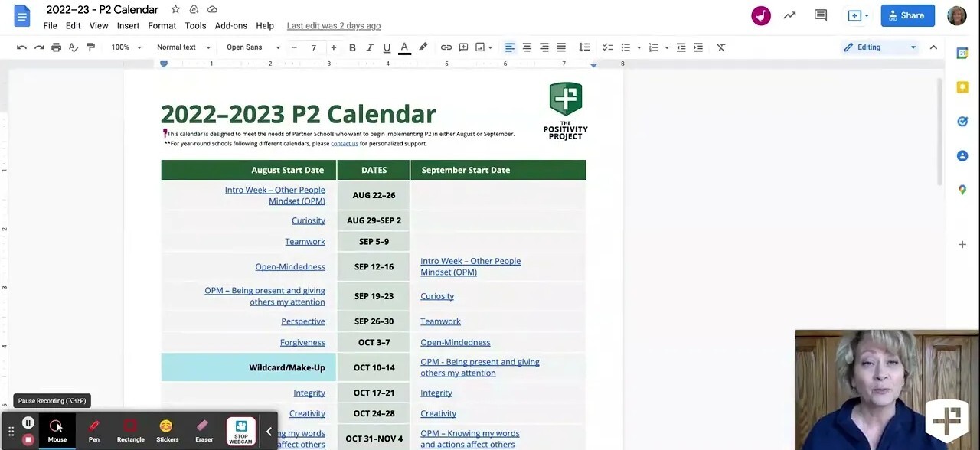Open the File menu

point(50,26)
